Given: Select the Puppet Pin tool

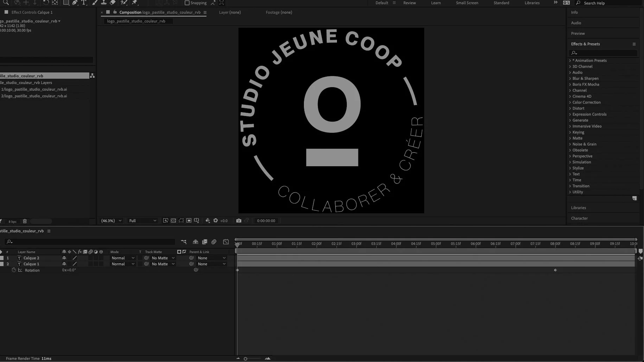Looking at the screenshot, I should click(135, 2).
